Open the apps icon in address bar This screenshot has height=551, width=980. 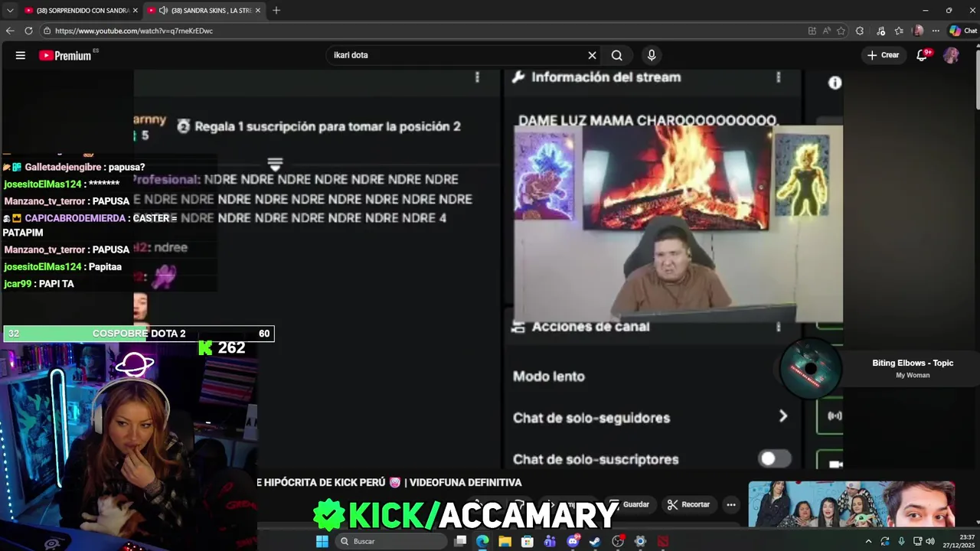[812, 31]
